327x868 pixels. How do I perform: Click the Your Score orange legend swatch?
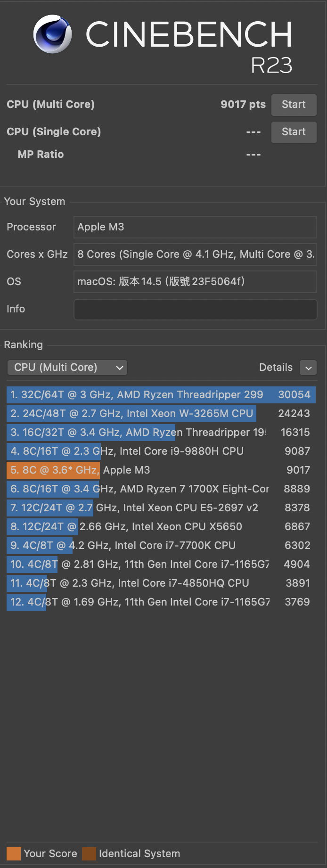point(14,854)
